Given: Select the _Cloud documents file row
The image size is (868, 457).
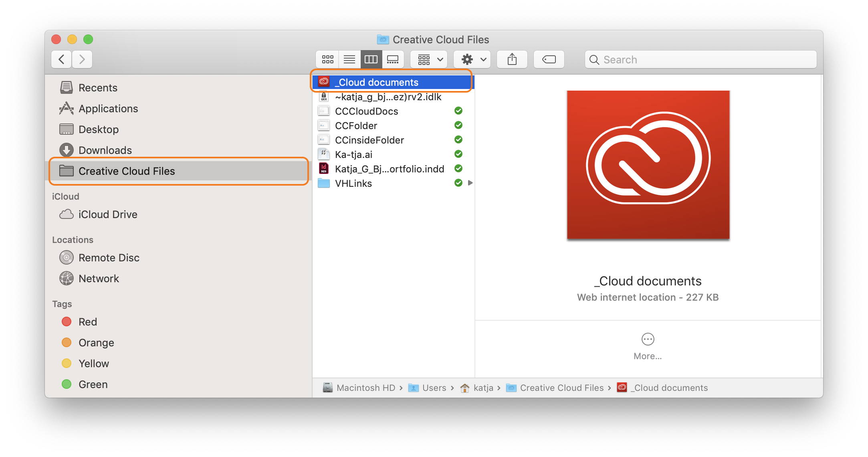Looking at the screenshot, I should [393, 82].
